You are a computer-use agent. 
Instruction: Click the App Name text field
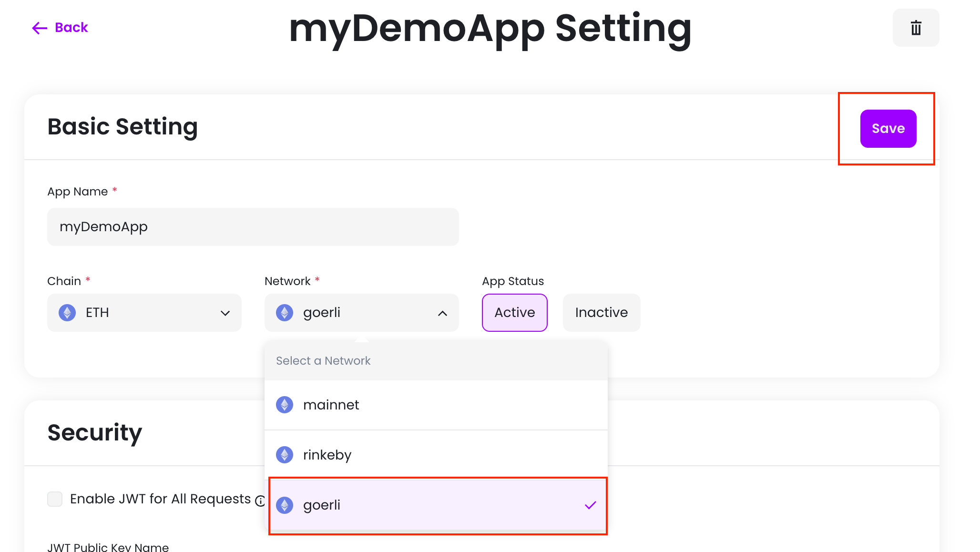[x=253, y=227]
